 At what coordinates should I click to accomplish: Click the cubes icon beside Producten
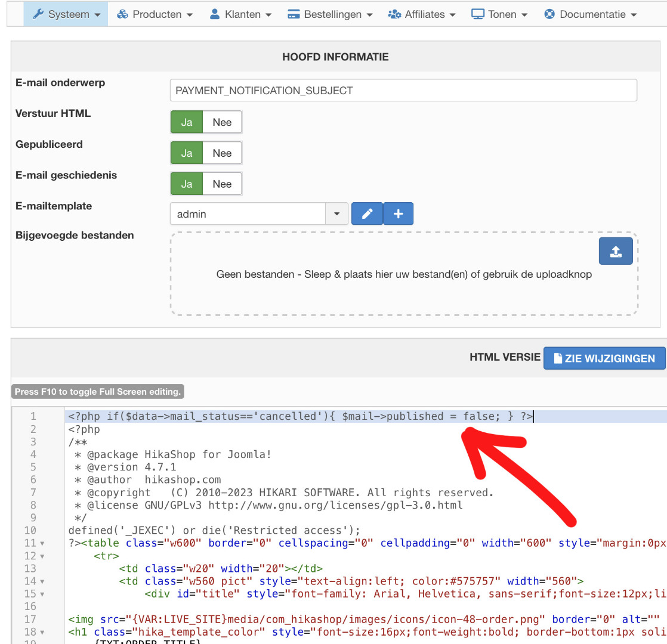(123, 14)
